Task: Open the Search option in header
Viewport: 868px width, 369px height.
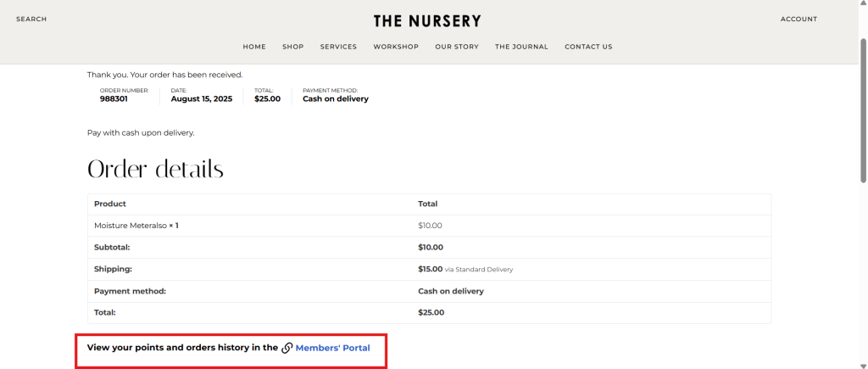Action: click(31, 20)
